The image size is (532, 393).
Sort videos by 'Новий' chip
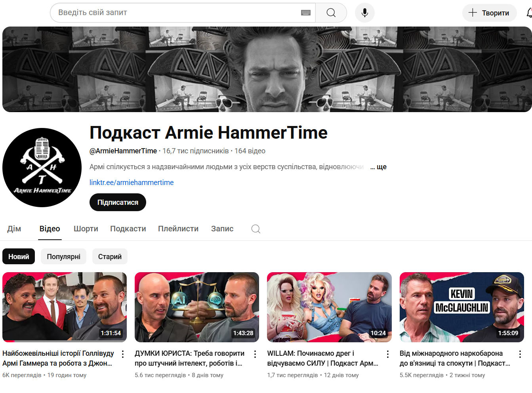click(x=19, y=257)
